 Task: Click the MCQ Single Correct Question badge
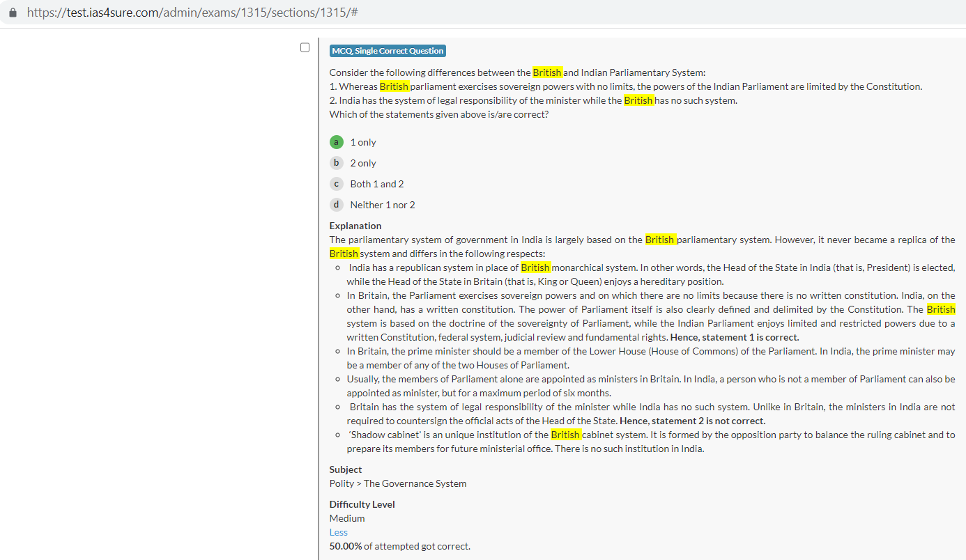click(x=388, y=51)
